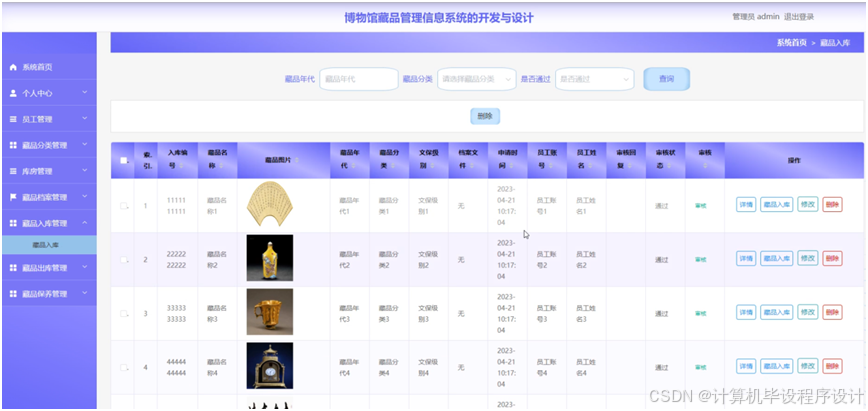This screenshot has height=411, width=868.
Task: Click the 查询 search button
Action: click(x=666, y=79)
